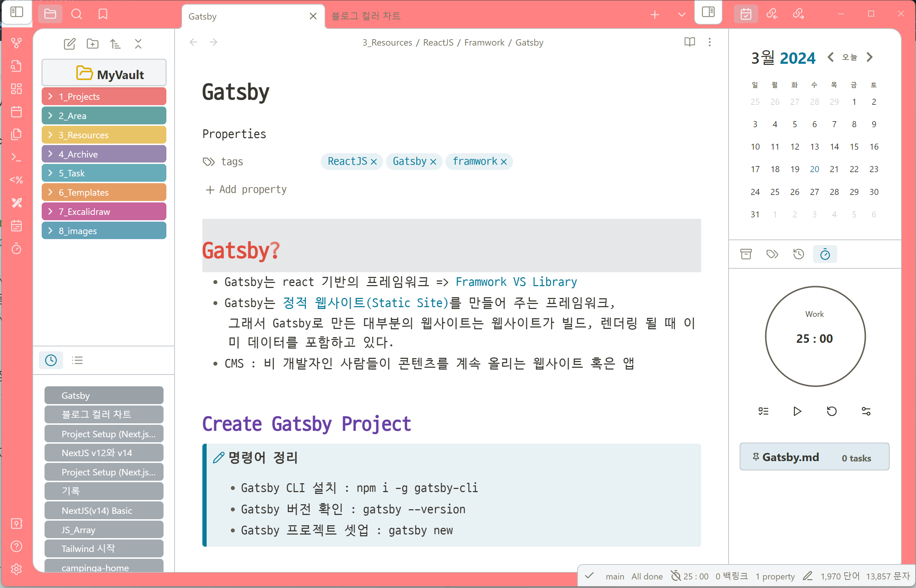Go to next month in calendar
The height and width of the screenshot is (588, 916).
click(869, 57)
